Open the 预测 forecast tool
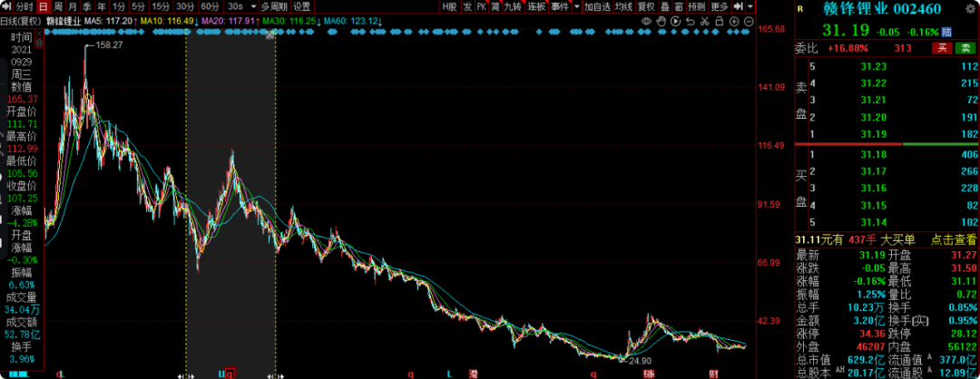The height and width of the screenshot is (379, 980). pyautogui.click(x=697, y=7)
